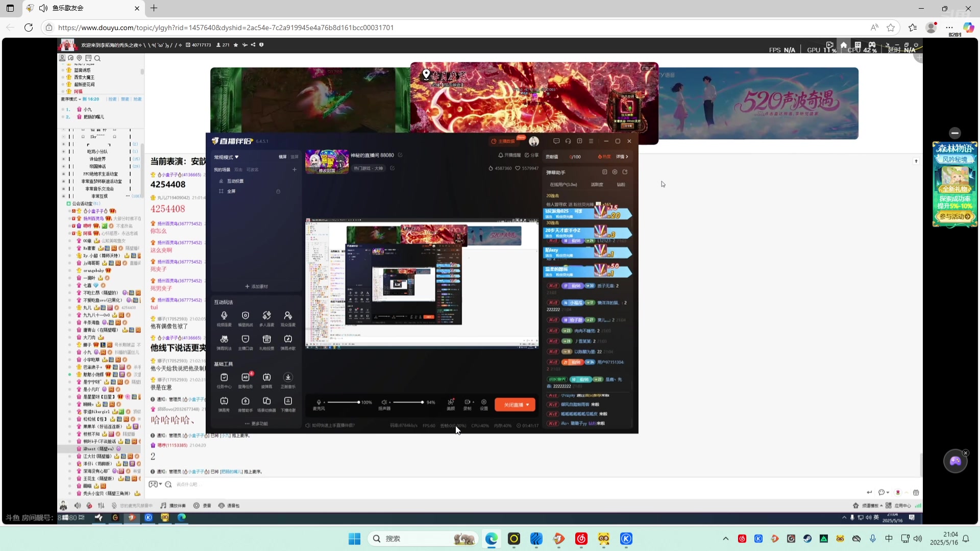Toggle 开播提醒 stream reminder

coord(509,155)
